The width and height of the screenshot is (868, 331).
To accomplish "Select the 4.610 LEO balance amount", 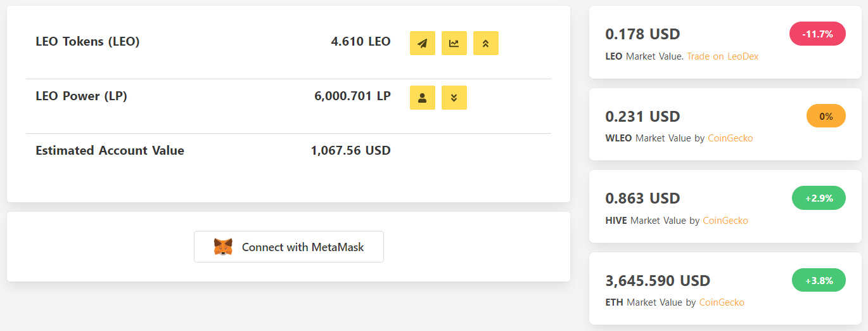I will point(361,42).
